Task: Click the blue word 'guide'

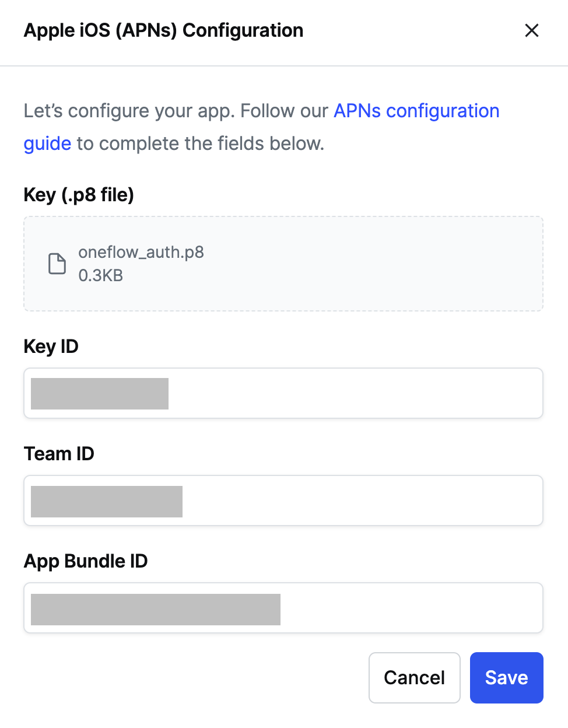Action: (x=47, y=143)
